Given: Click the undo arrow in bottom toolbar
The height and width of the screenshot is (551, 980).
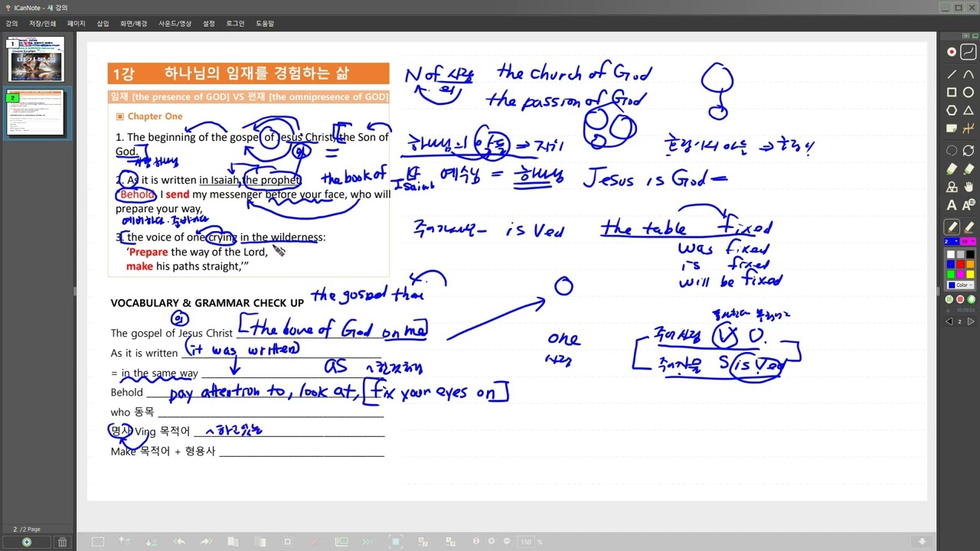Looking at the screenshot, I should [179, 542].
